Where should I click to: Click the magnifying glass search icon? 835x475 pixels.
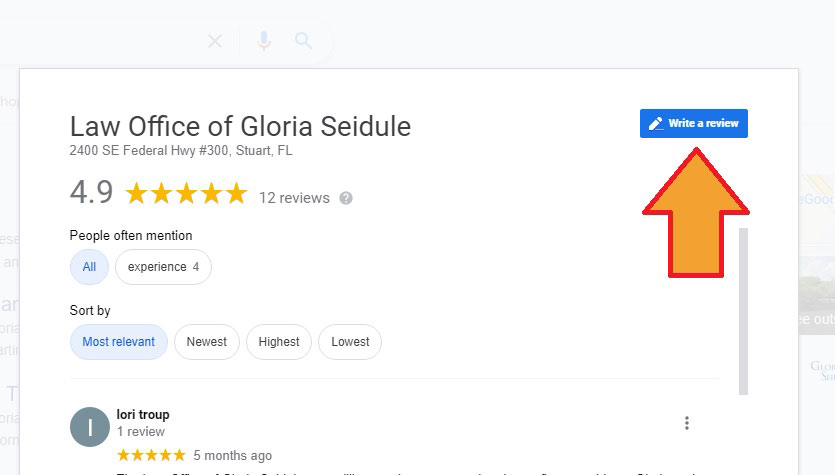(303, 40)
